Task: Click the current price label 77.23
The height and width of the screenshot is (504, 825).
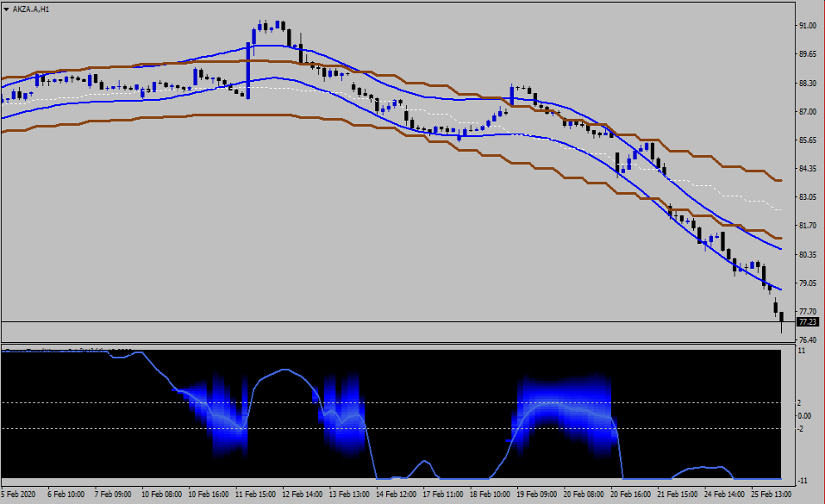Action: click(x=808, y=322)
